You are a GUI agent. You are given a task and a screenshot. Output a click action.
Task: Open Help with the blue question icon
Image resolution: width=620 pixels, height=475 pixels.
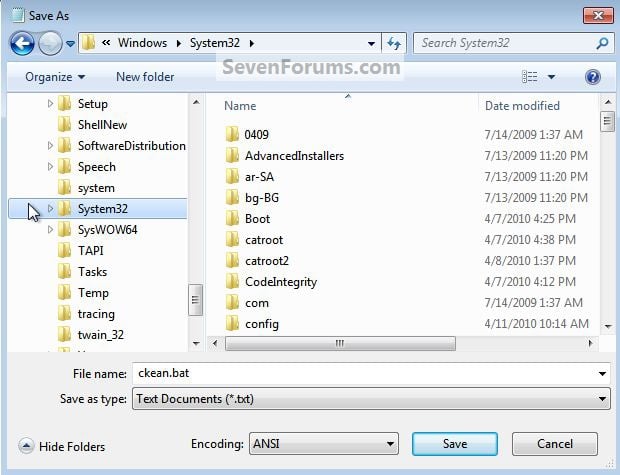pyautogui.click(x=592, y=77)
